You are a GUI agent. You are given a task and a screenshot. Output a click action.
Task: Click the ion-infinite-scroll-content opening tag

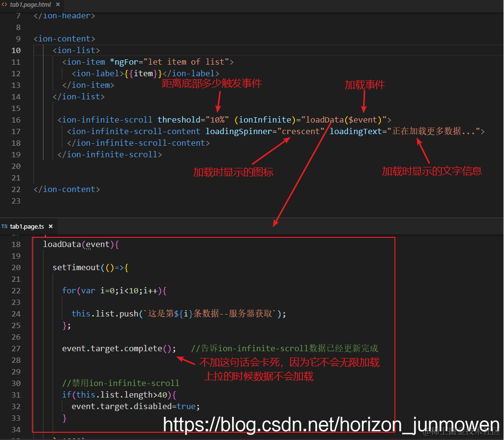point(133,131)
